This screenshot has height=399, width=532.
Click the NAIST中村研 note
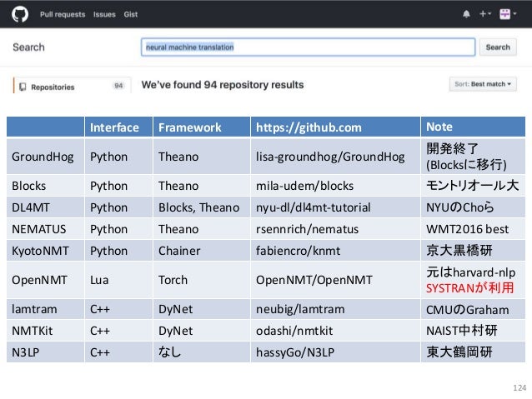pyautogui.click(x=462, y=331)
